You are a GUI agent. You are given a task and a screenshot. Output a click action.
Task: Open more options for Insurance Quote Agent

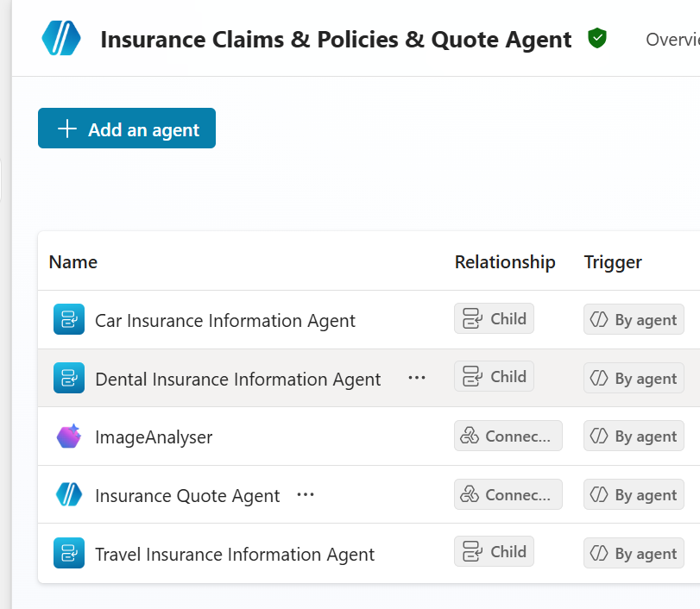(306, 495)
